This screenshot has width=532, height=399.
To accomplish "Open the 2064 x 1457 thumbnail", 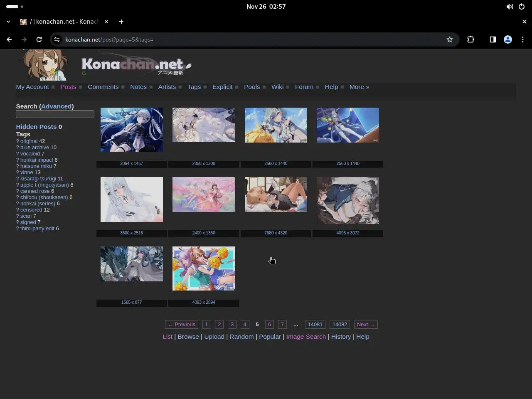I will pyautogui.click(x=132, y=130).
